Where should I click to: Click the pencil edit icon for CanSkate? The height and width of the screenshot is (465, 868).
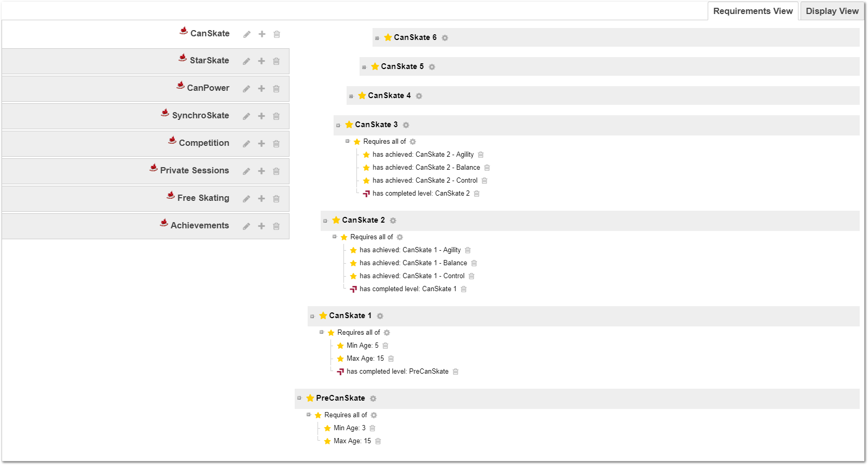[x=247, y=34]
